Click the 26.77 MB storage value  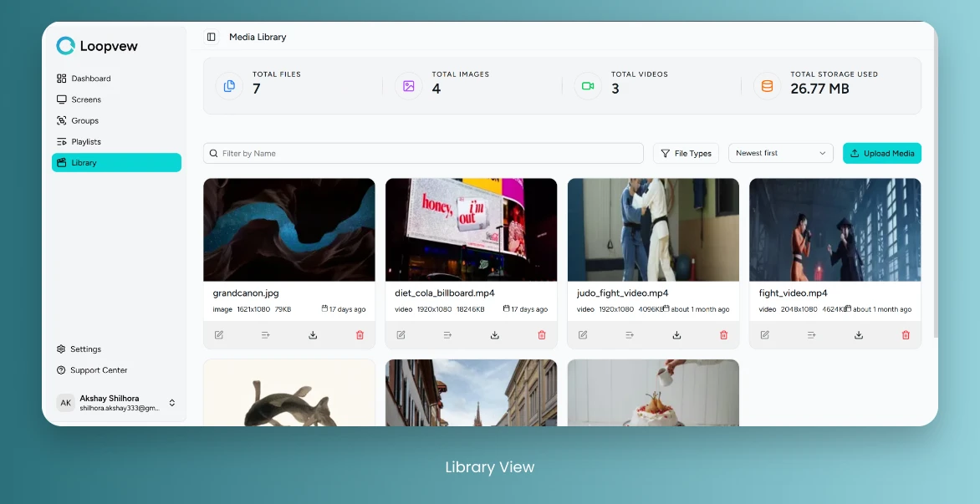click(819, 89)
